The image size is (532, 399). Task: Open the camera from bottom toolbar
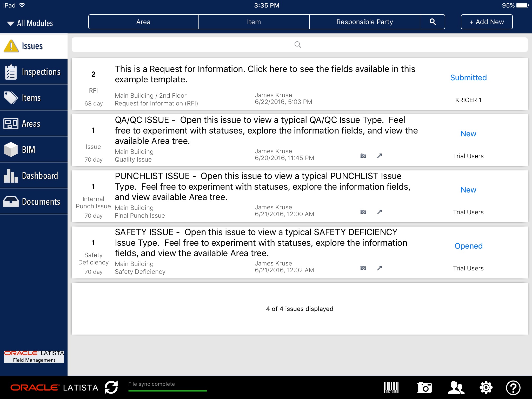[424, 387]
